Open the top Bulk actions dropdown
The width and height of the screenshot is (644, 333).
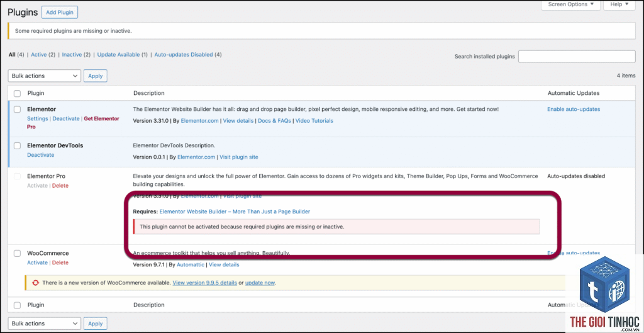coord(45,76)
